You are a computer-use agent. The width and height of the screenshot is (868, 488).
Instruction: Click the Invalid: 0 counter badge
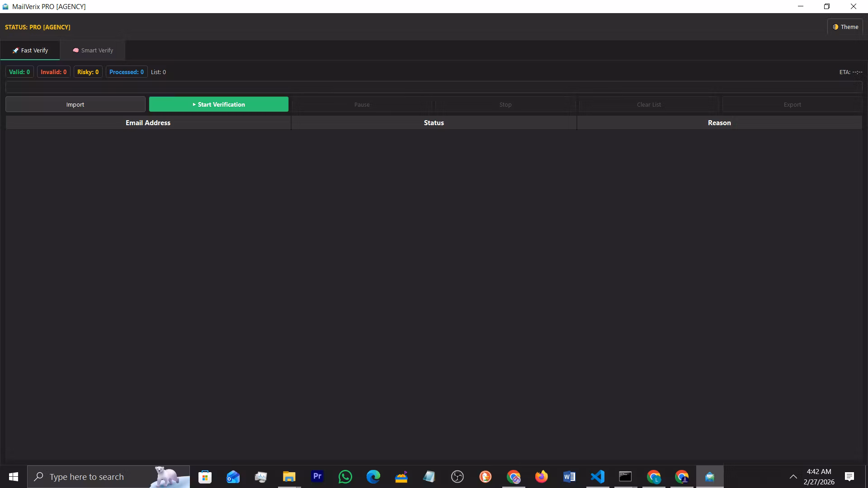[x=53, y=72]
